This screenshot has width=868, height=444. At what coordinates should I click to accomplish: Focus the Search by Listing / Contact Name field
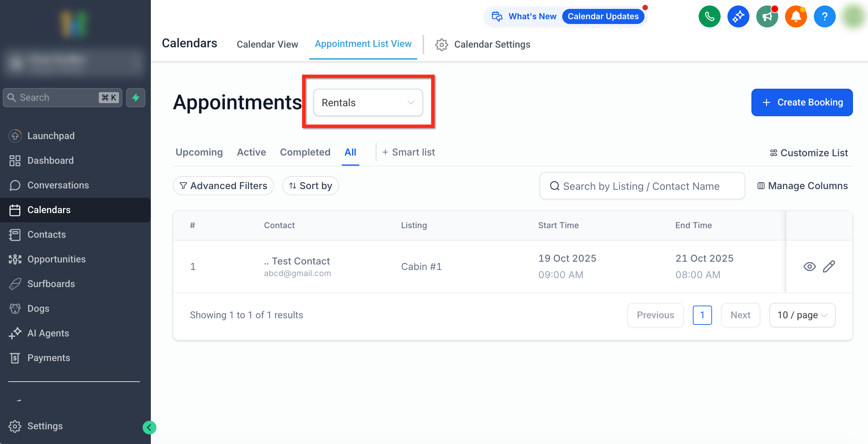(x=642, y=186)
